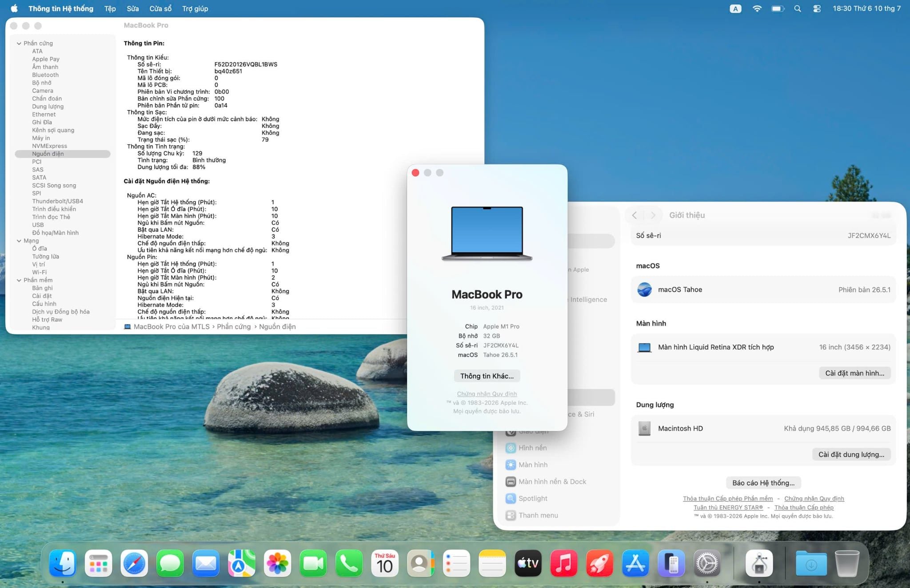Click the Wi-Fi status icon

(757, 8)
